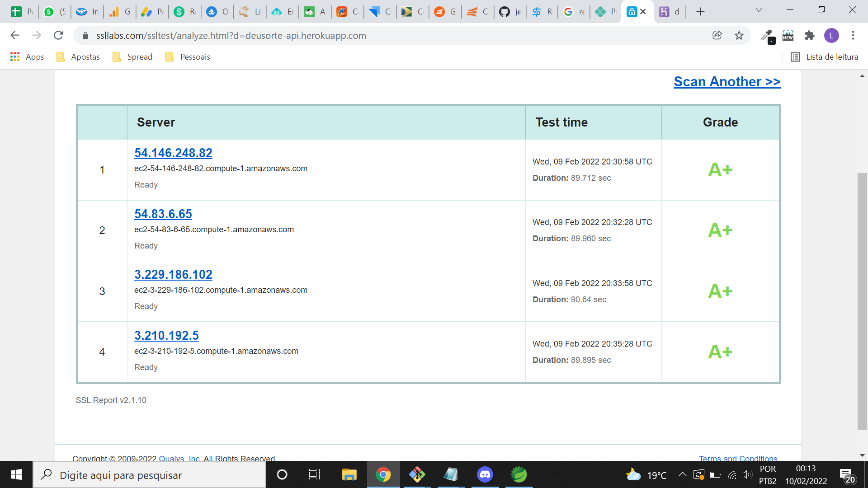
Task: Click the Discord icon in the taskbar
Action: coord(485,474)
